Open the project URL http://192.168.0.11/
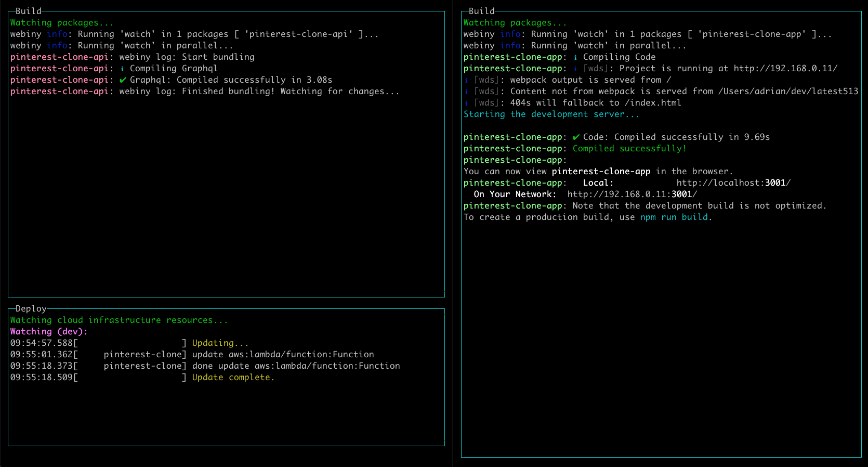 [x=785, y=68]
